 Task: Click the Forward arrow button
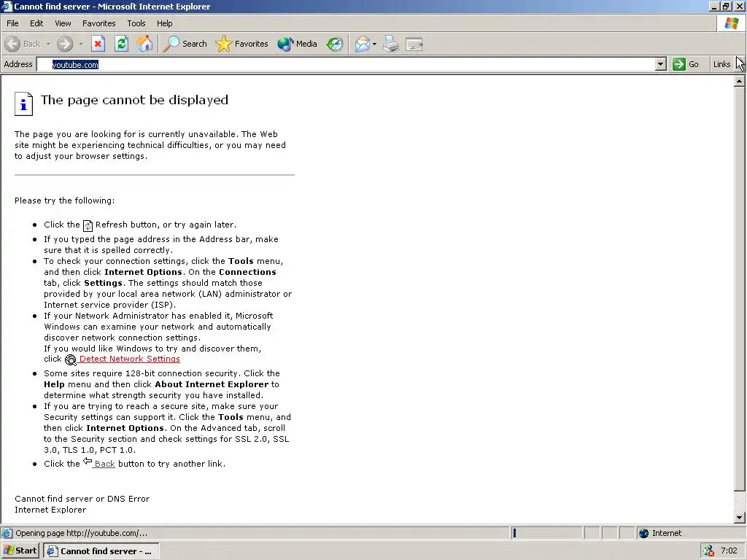tap(65, 44)
